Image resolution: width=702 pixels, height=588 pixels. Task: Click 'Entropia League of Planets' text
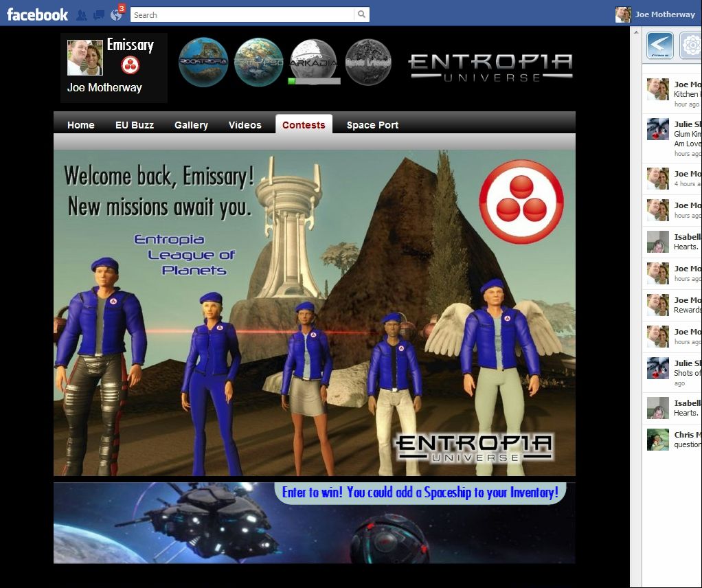point(185,255)
